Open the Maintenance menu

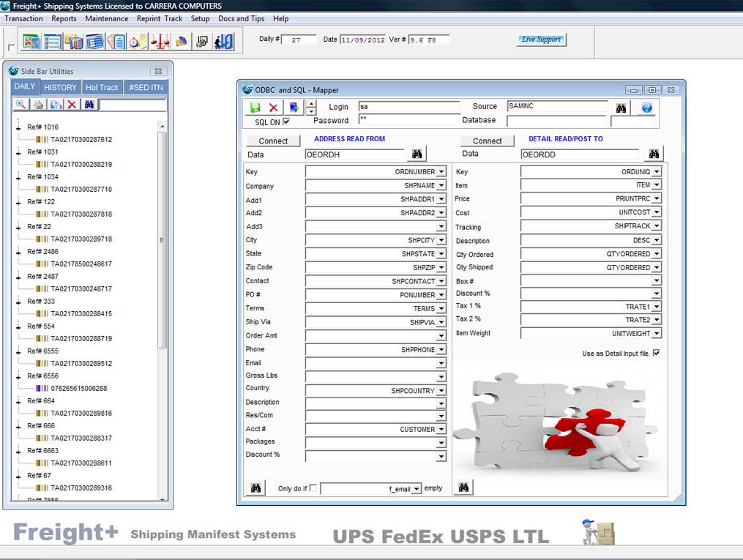[x=107, y=18]
